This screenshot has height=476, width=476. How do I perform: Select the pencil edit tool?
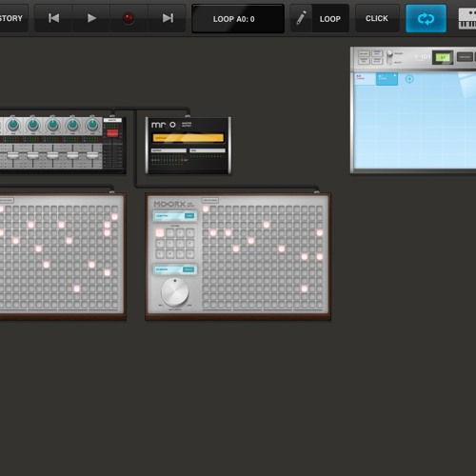[301, 18]
